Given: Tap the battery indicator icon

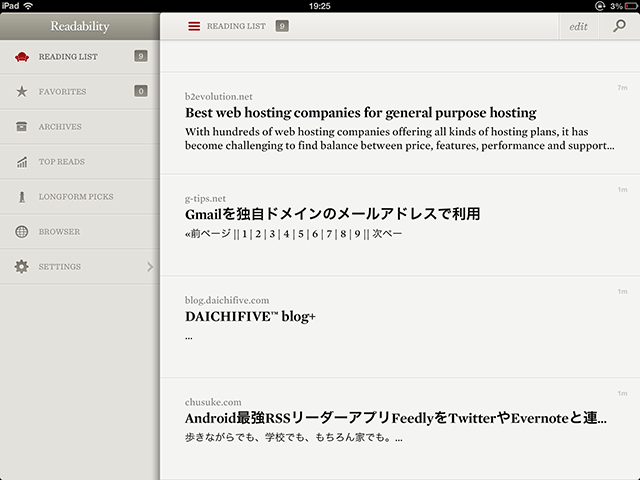Looking at the screenshot, I should [631, 6].
